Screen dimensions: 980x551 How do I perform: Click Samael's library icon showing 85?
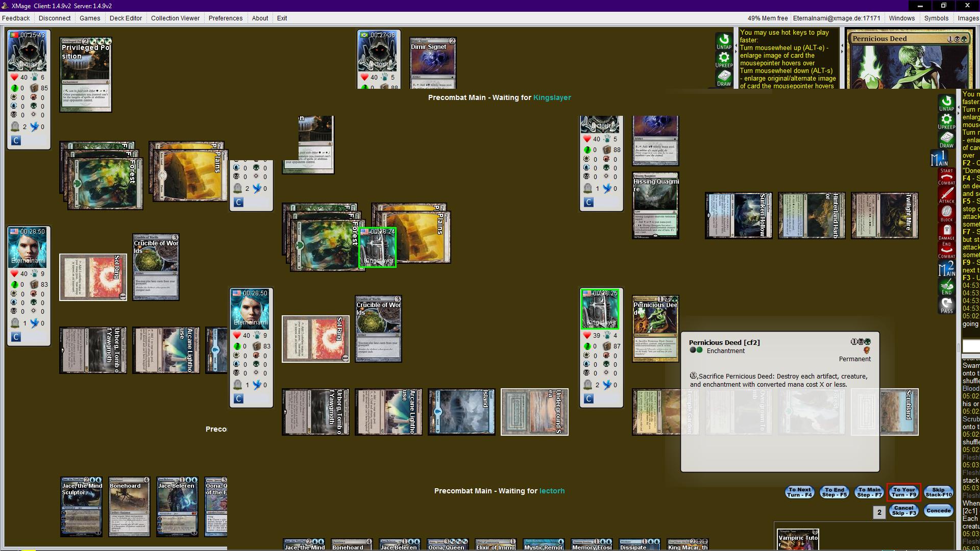point(34,88)
